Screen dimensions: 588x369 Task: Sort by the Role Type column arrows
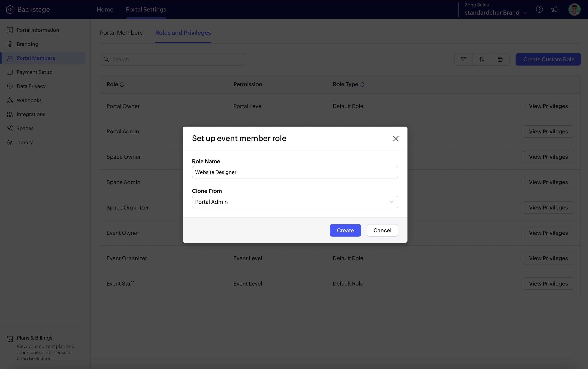[x=362, y=84]
